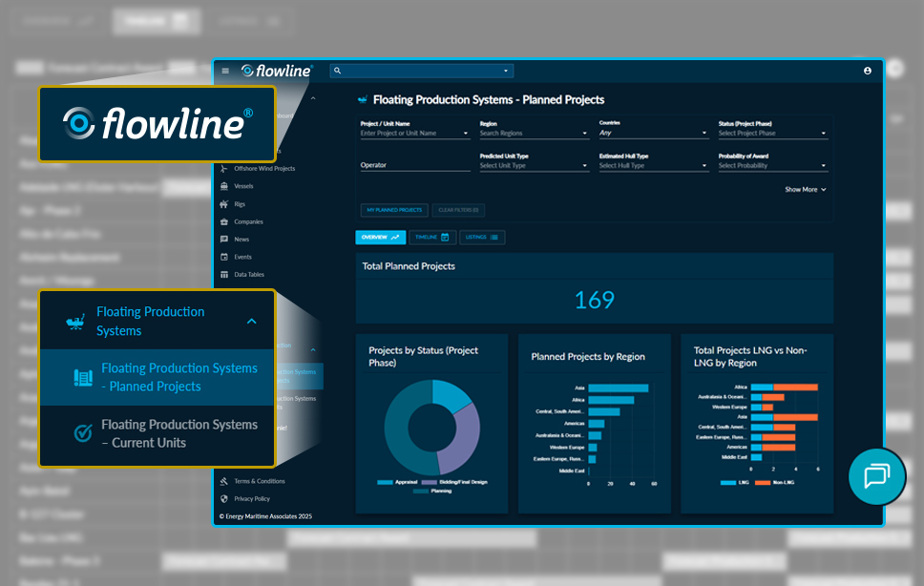Collapse the top sidebar section chevron
Screen dimensions: 924x586
[x=313, y=98]
